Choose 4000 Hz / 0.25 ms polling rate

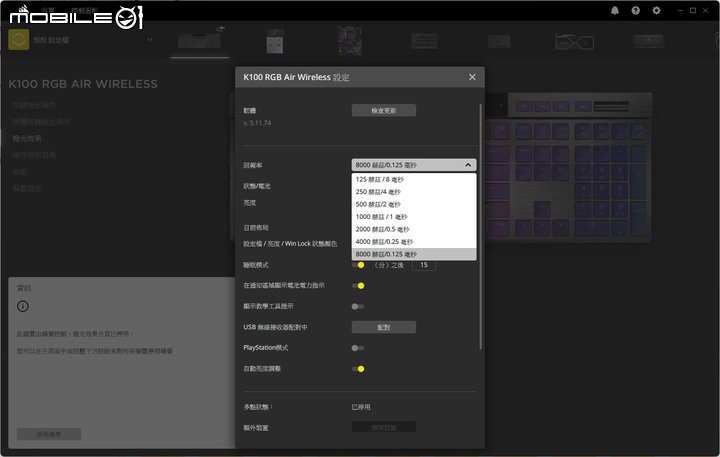click(x=414, y=242)
